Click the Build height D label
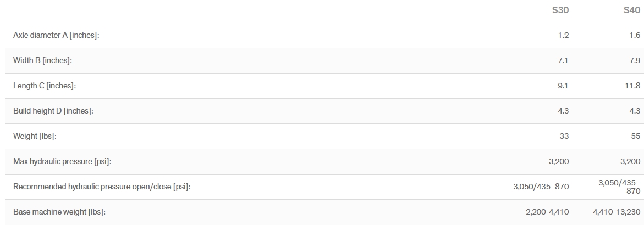 (53, 111)
